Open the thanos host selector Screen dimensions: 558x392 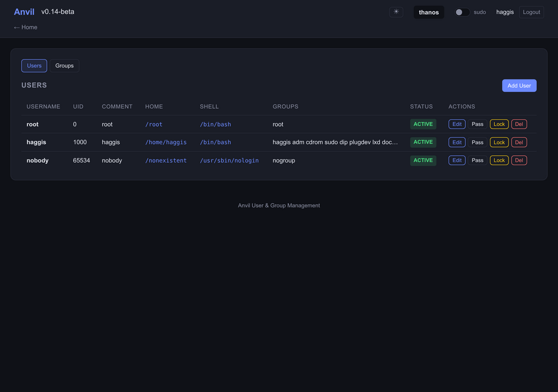click(x=428, y=12)
